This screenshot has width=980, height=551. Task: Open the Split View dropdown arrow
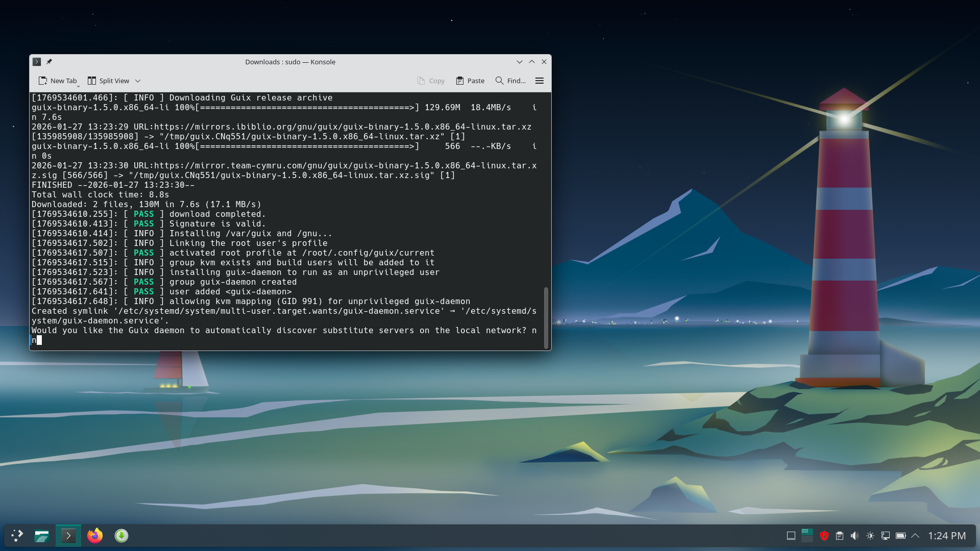[138, 81]
